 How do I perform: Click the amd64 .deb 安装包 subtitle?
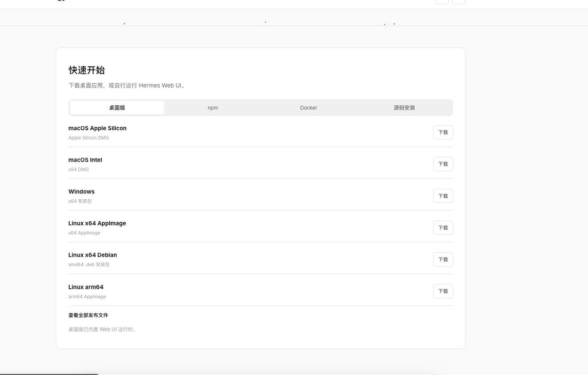click(x=89, y=265)
